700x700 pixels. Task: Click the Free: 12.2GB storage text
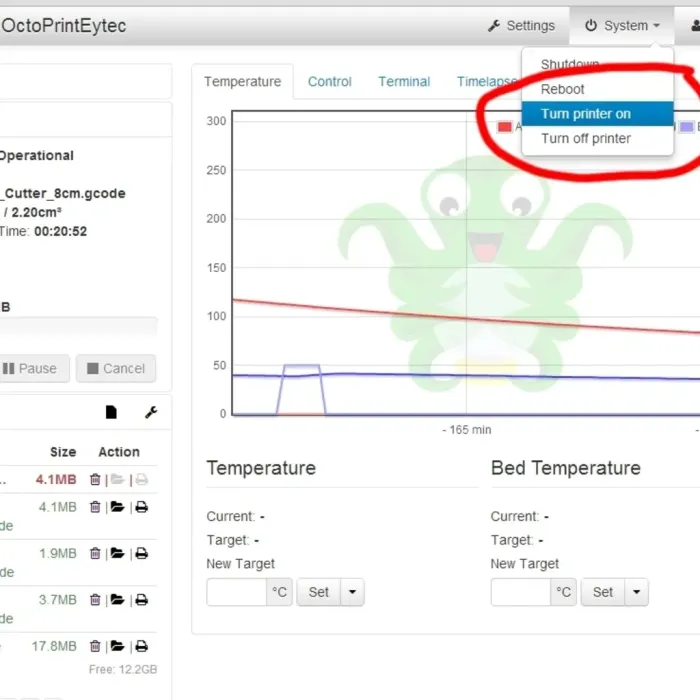[123, 669]
